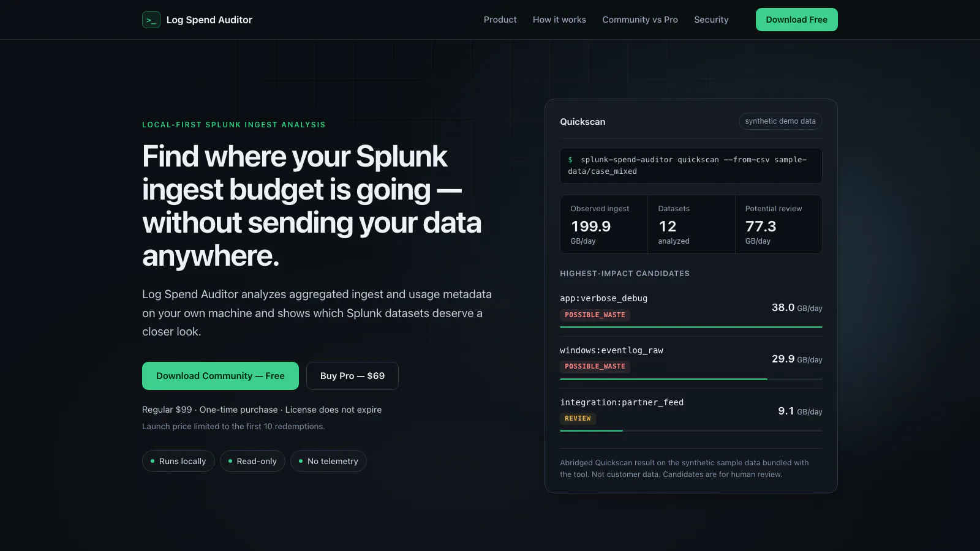Open the Product nav link
This screenshot has height=551, width=980.
[x=500, y=20]
